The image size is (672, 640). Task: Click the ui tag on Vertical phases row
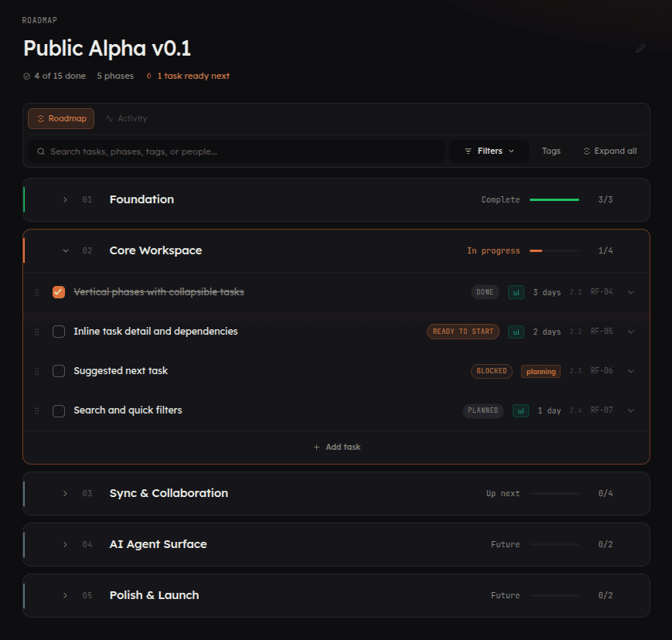(x=516, y=293)
